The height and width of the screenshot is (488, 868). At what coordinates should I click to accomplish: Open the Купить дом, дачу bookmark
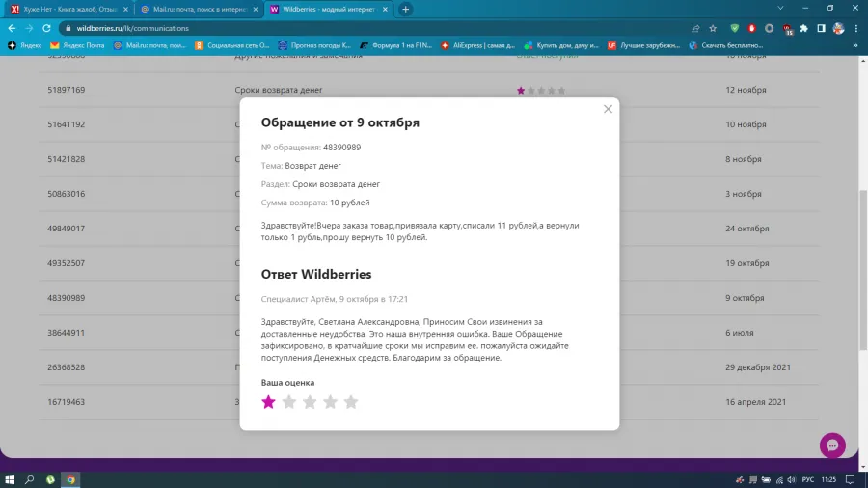[x=562, y=45]
